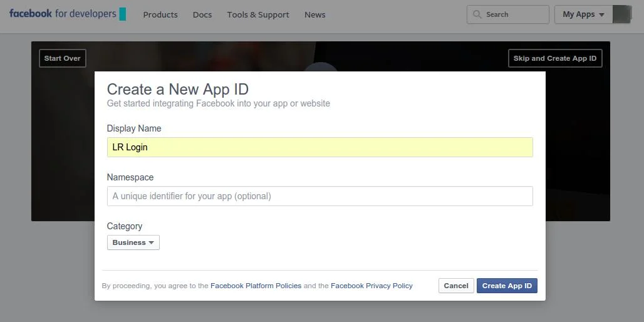The image size is (644, 322).
Task: Open the Business category dropdown
Action: click(133, 242)
